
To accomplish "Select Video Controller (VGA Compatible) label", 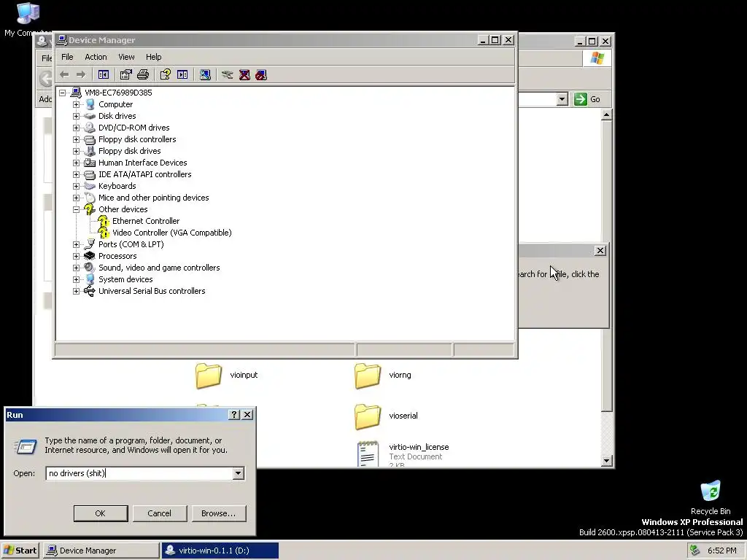I will pos(172,233).
